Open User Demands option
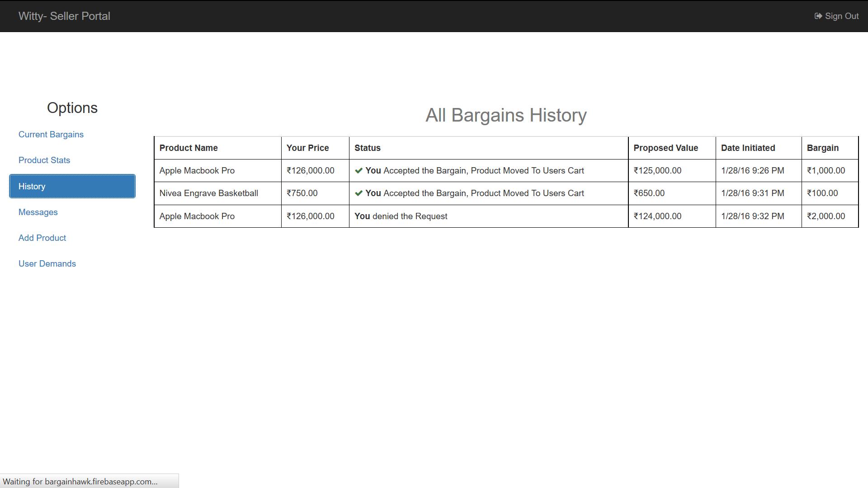This screenshot has width=868, height=488. [47, 264]
